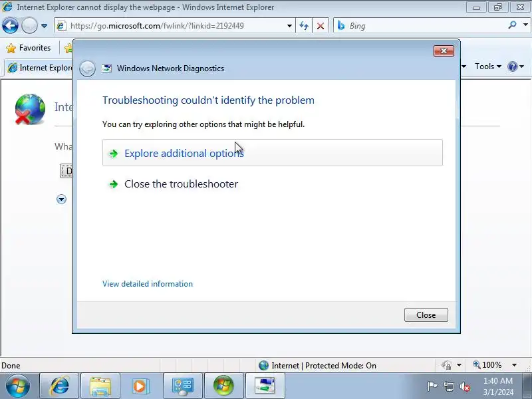Screen dimensions: 532x399
Task: Click the 100% zoom magnifier button
Action: (487, 365)
